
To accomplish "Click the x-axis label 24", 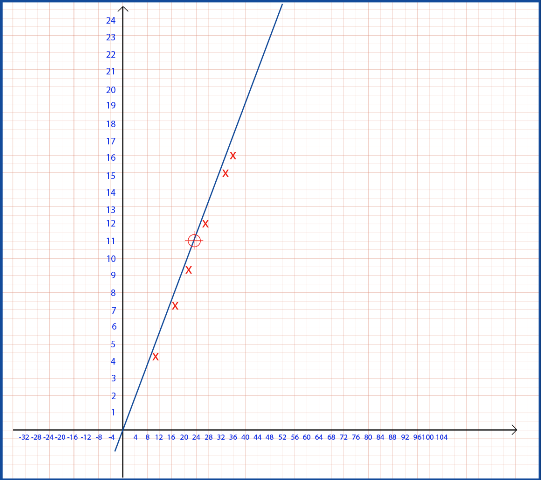I will tap(196, 437).
